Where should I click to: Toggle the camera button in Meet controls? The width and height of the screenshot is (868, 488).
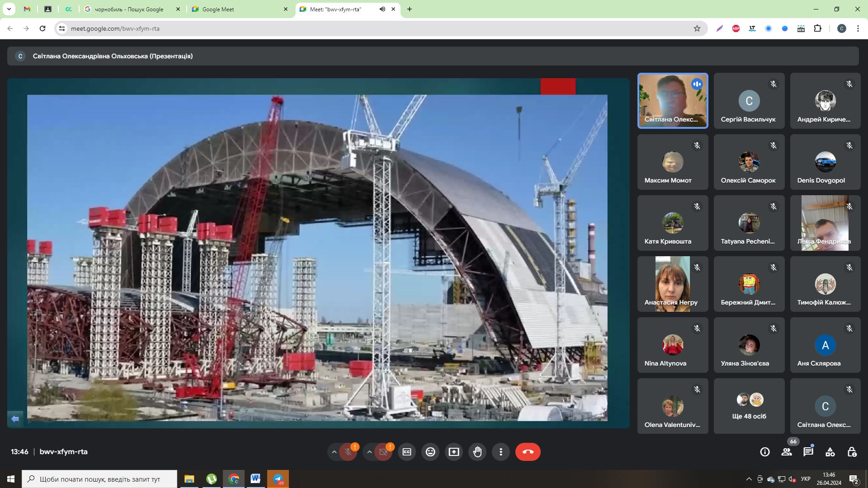tap(383, 452)
